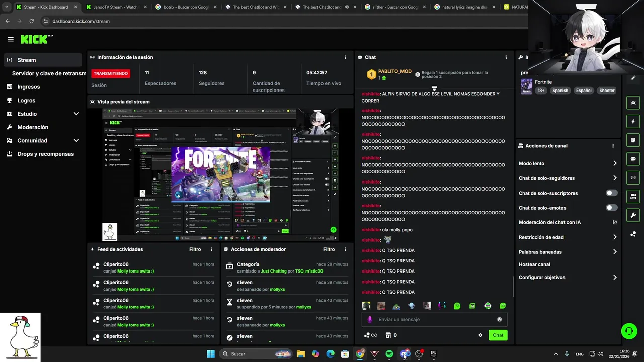Select Stream in the left sidebar
The image size is (644, 362).
click(x=43, y=60)
